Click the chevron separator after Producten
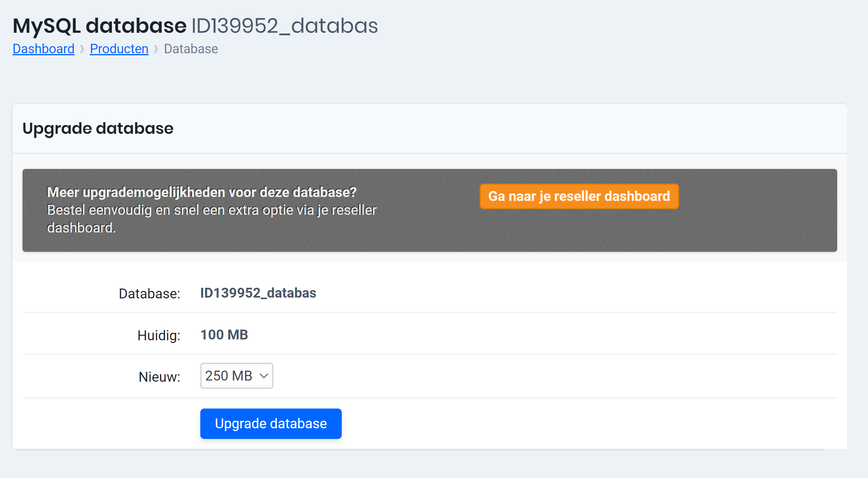 [156, 49]
